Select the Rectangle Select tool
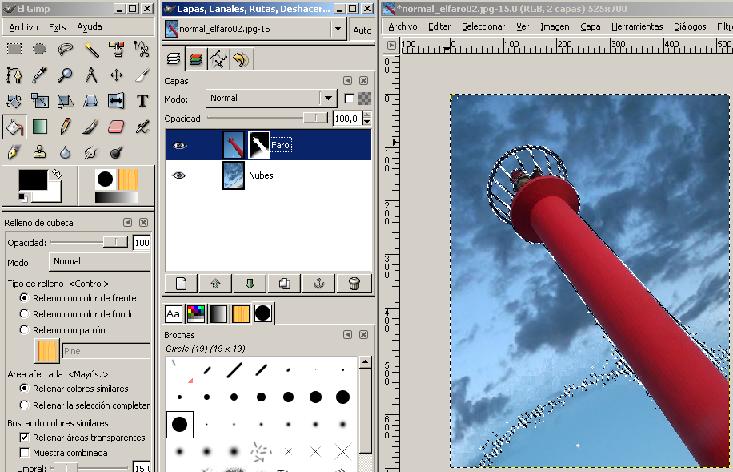The height and width of the screenshot is (472, 733). point(14,49)
